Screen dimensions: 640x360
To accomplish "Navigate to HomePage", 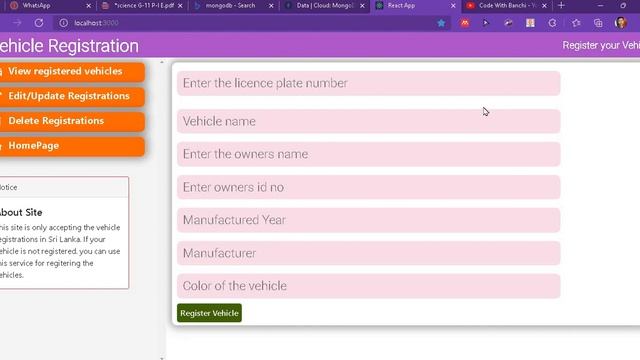I will [71, 146].
